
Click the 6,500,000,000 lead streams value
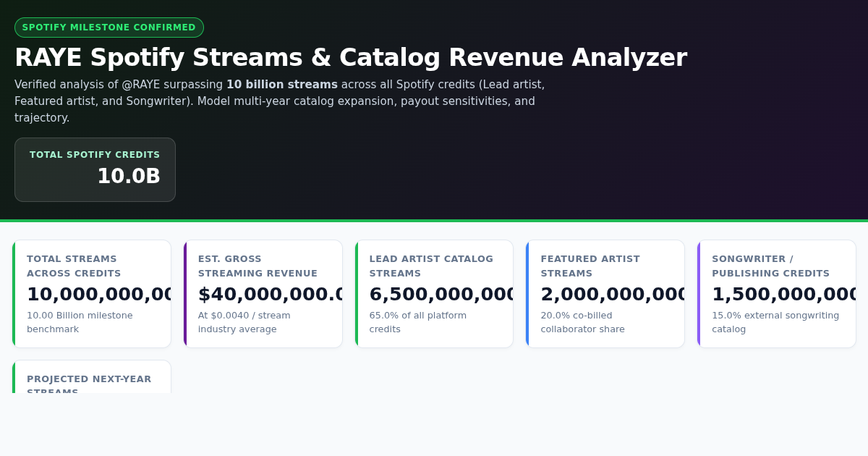point(442,294)
